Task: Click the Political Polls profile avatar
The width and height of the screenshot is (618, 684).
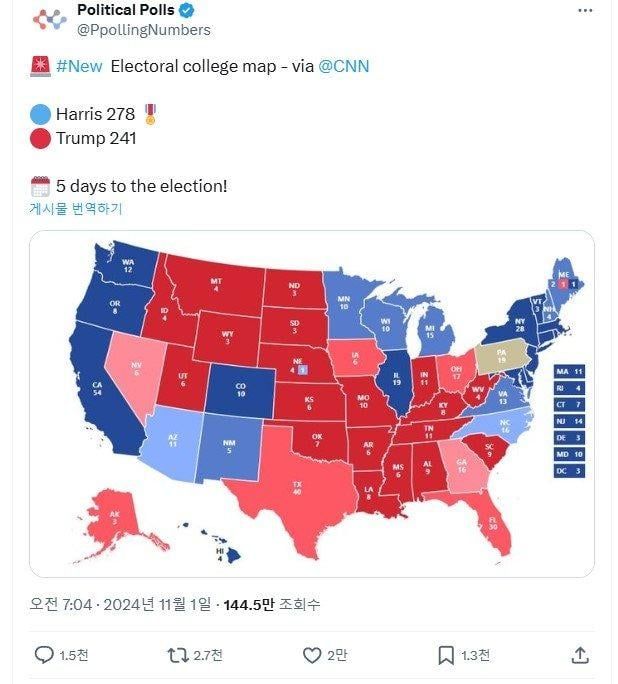Action: coord(49,19)
